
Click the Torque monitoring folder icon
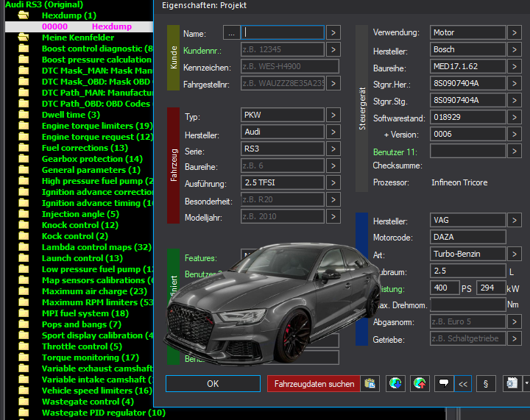(24, 357)
